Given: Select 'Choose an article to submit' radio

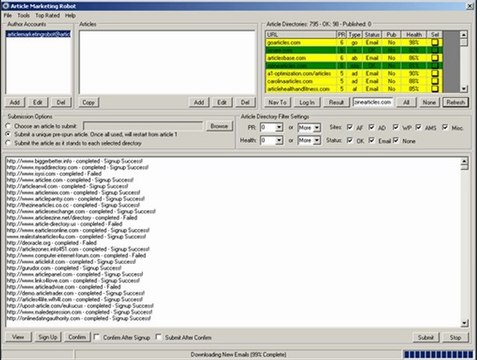Looking at the screenshot, I should click(x=8, y=126).
